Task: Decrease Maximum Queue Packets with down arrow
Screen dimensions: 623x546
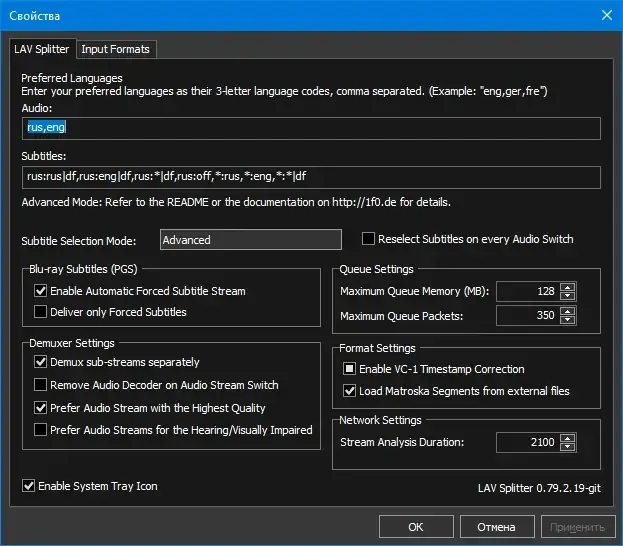Action: tap(567, 319)
